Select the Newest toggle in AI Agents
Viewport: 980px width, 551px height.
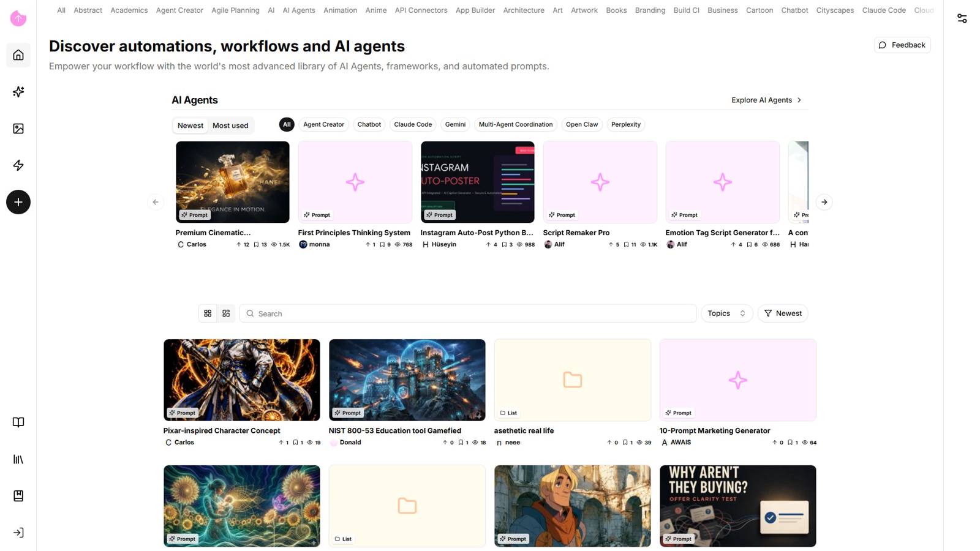pos(190,126)
